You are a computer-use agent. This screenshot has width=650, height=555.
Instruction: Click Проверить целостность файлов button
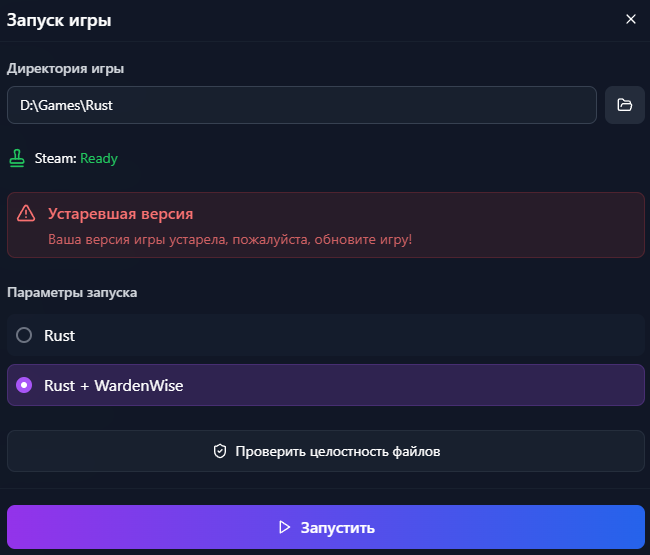326,451
